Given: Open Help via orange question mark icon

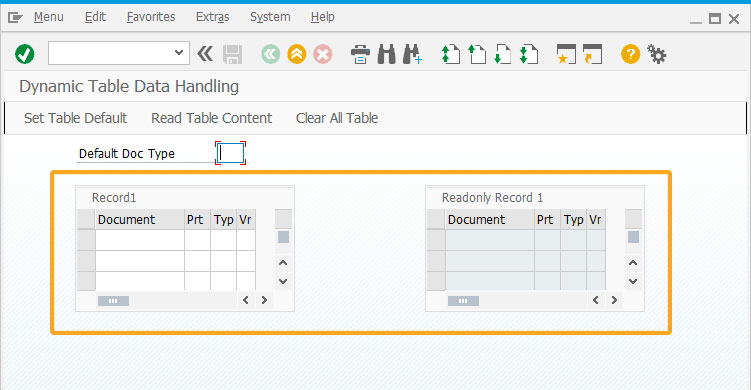Looking at the screenshot, I should [630, 54].
